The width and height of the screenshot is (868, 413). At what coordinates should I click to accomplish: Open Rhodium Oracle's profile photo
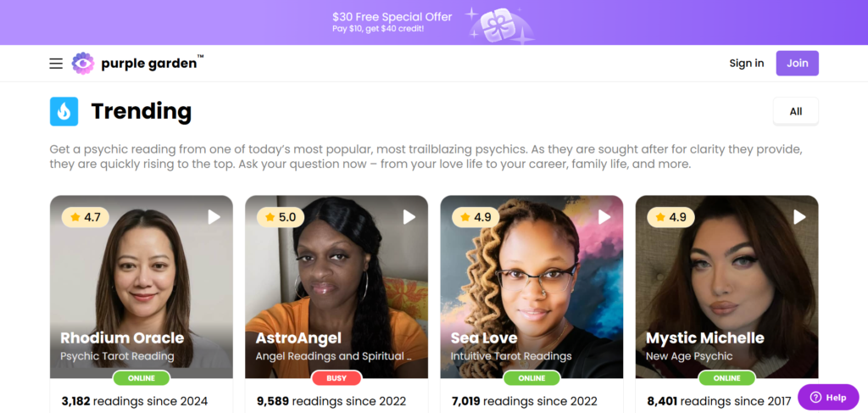pyautogui.click(x=142, y=276)
